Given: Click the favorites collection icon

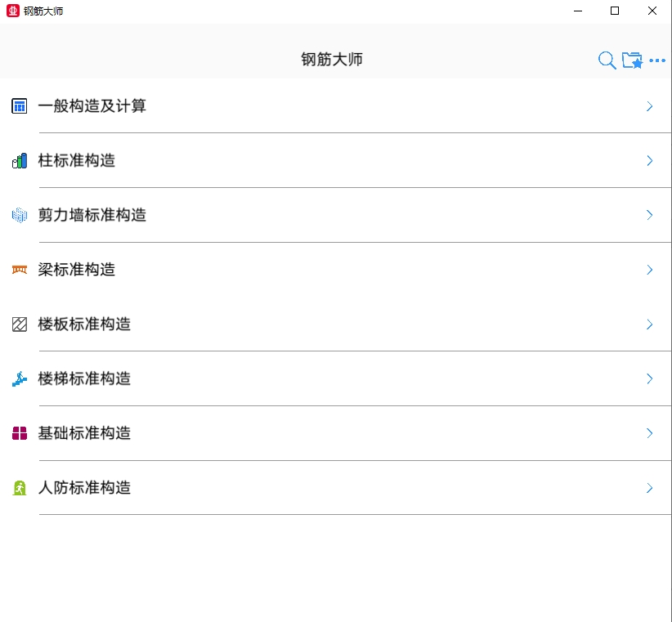Looking at the screenshot, I should [x=630, y=60].
